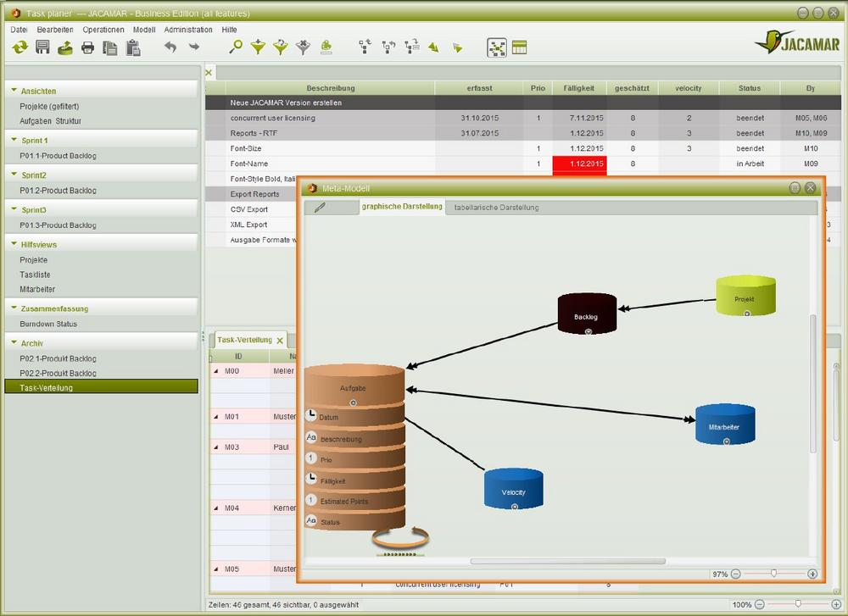Sort by the Fälligkeit column header
This screenshot has width=848, height=616.
(x=578, y=88)
